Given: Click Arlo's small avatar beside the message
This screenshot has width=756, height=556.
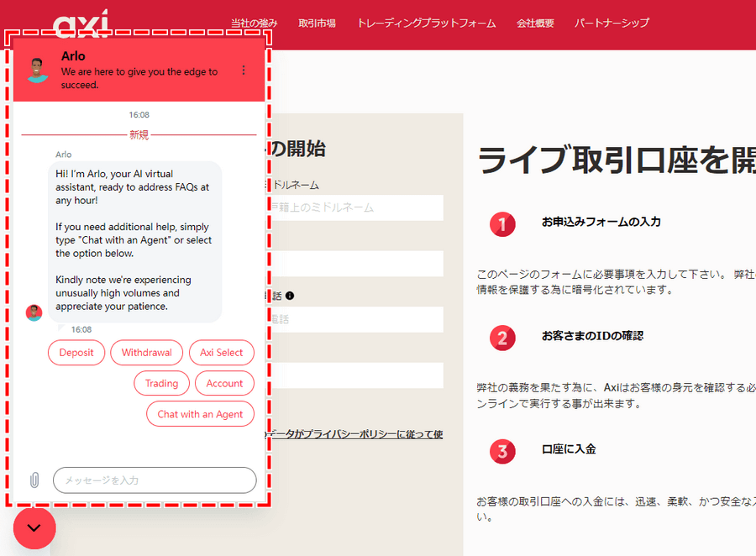Looking at the screenshot, I should 34,312.
